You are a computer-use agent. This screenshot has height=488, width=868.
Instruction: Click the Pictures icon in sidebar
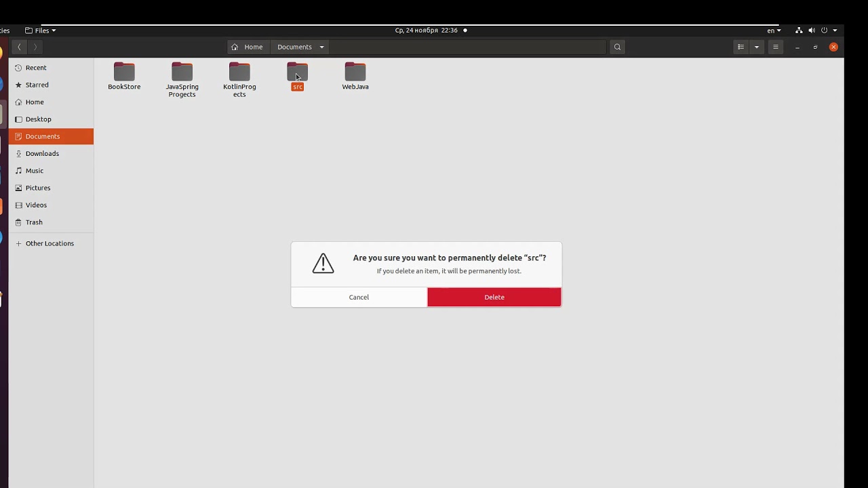pyautogui.click(x=18, y=188)
